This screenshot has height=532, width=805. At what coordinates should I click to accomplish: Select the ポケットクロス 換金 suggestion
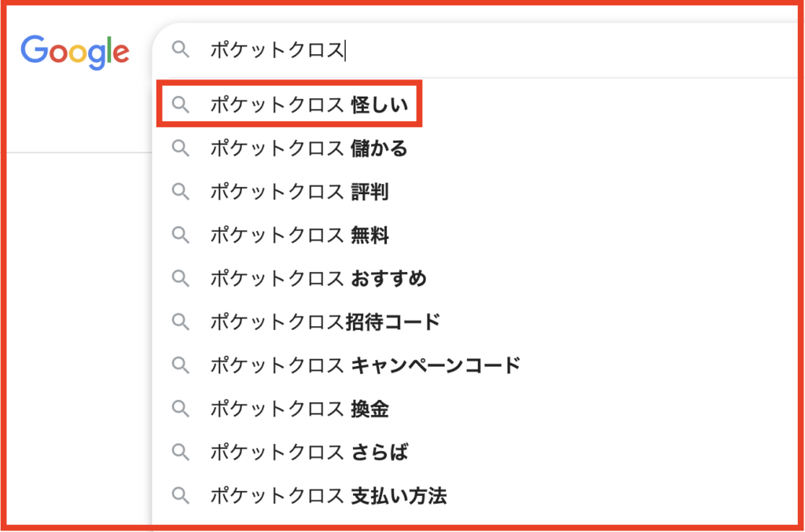tap(300, 409)
